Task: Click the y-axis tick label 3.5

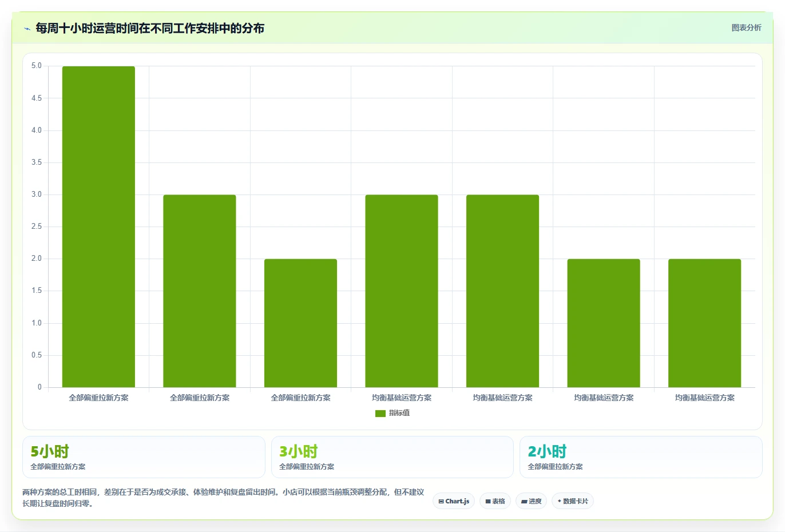Action: coord(37,162)
